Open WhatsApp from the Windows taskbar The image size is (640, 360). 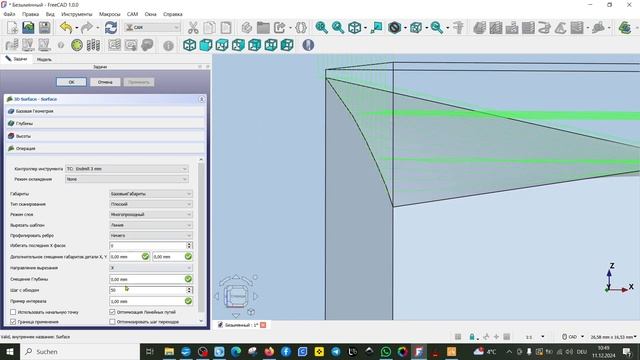(386, 351)
